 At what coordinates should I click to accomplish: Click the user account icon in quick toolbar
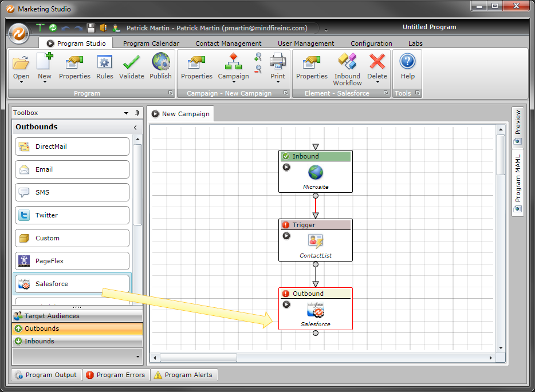click(x=116, y=28)
